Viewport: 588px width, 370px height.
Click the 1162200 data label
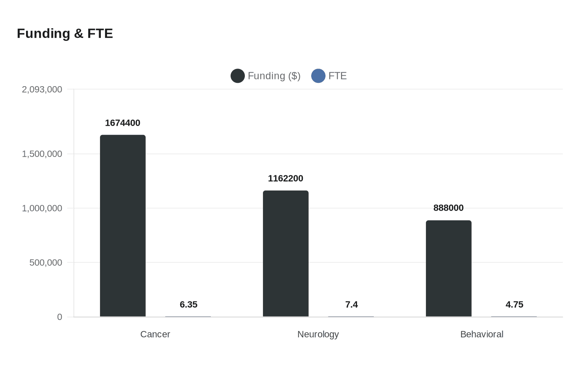tap(286, 179)
